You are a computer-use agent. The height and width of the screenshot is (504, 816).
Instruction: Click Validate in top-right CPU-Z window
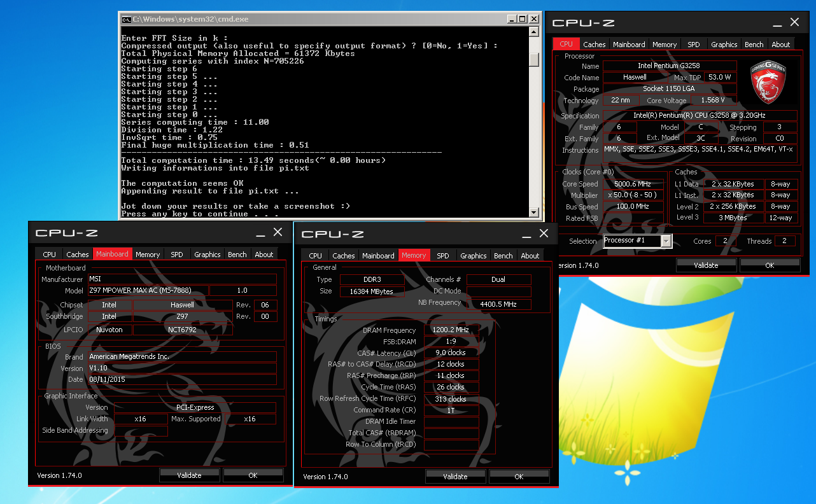coord(706,265)
